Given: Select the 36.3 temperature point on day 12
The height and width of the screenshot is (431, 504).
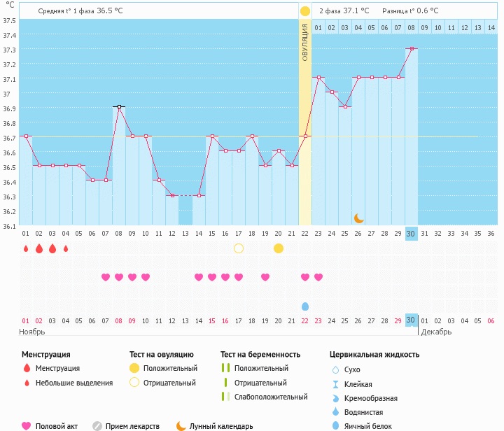Looking at the screenshot, I should (x=172, y=195).
